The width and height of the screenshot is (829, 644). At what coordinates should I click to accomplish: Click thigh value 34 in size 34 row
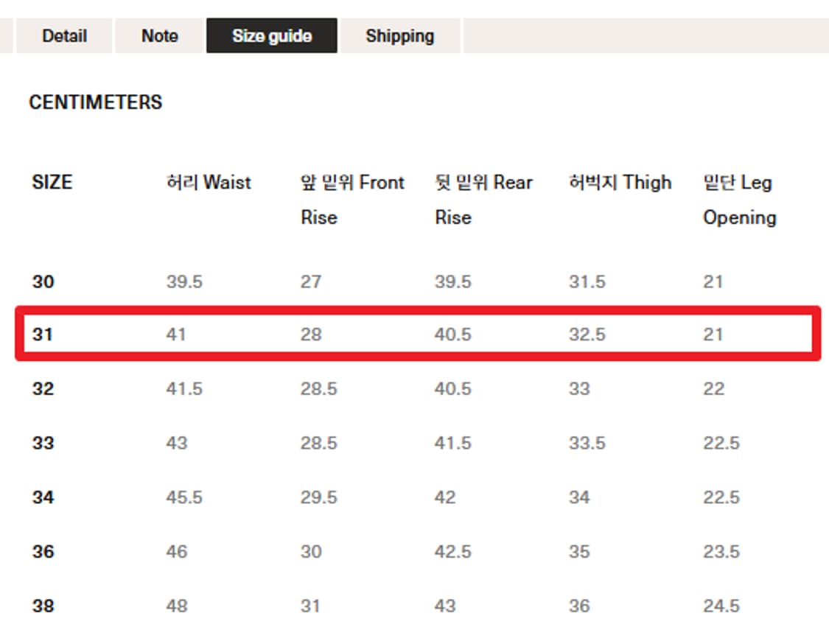(x=580, y=497)
